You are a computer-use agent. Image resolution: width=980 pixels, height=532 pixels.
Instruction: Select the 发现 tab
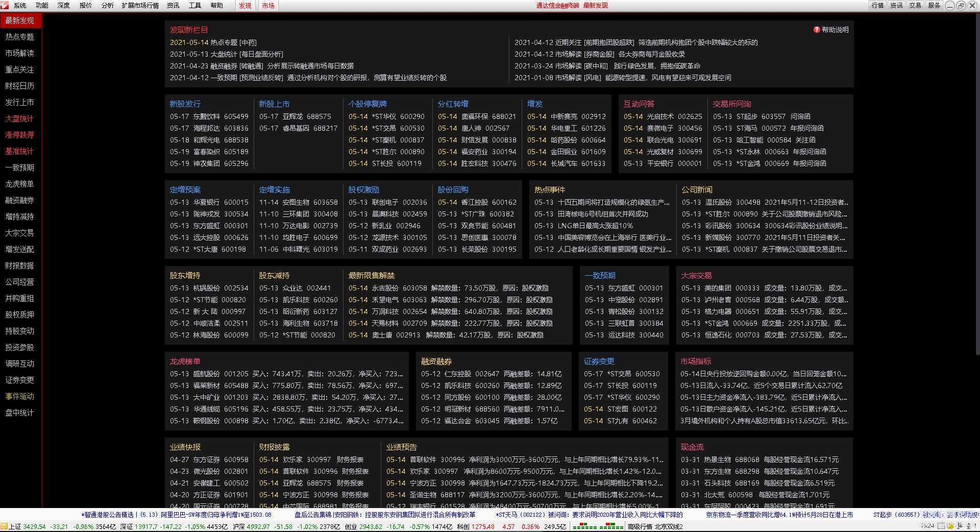tap(245, 6)
